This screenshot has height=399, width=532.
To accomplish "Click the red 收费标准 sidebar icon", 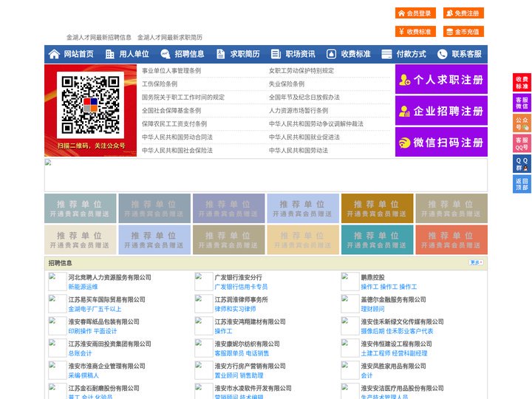I will coord(522,83).
